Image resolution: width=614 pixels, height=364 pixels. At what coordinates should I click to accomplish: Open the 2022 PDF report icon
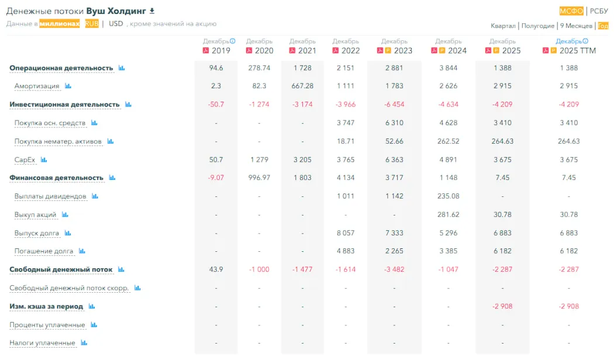tap(336, 51)
